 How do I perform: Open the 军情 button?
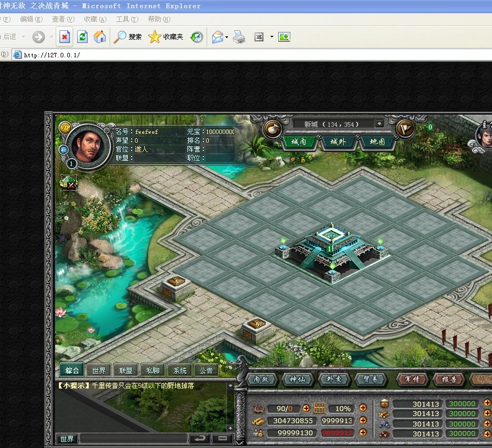pos(412,380)
